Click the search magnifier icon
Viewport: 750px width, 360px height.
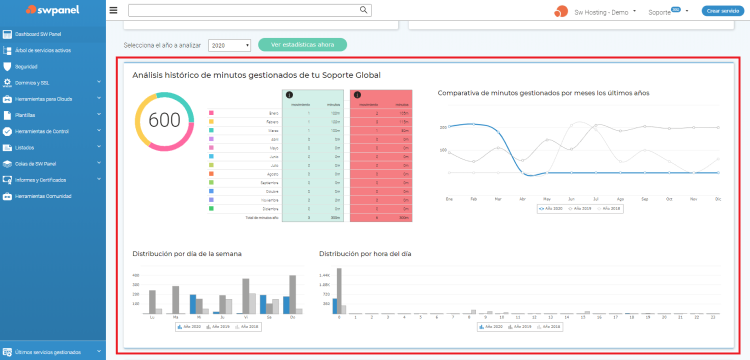point(364,10)
